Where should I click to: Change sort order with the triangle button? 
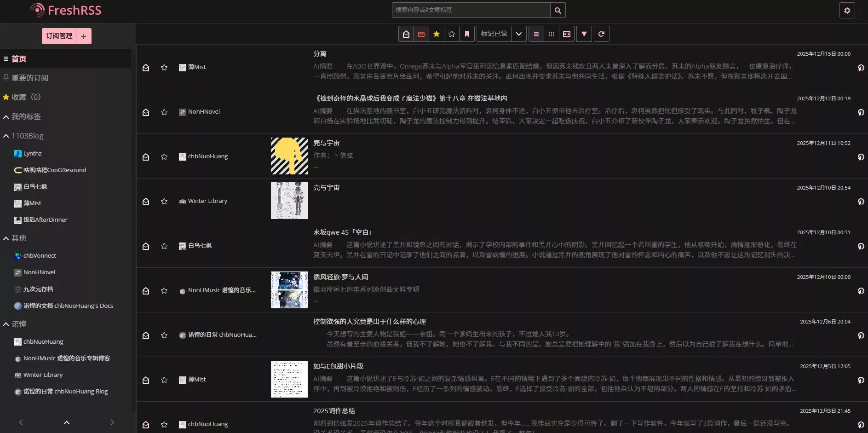pyautogui.click(x=584, y=34)
